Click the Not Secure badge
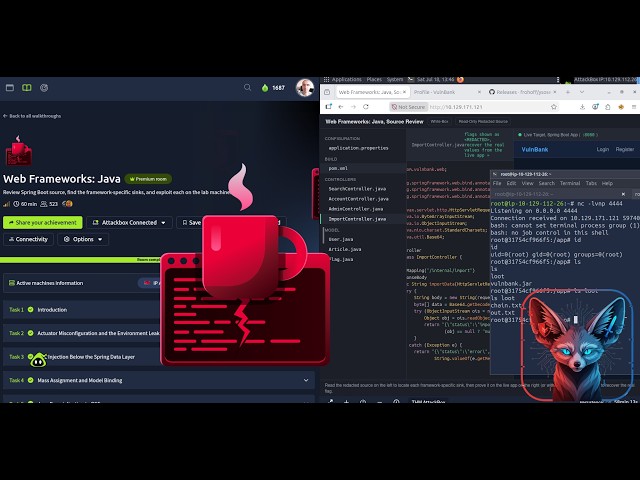 [x=408, y=107]
